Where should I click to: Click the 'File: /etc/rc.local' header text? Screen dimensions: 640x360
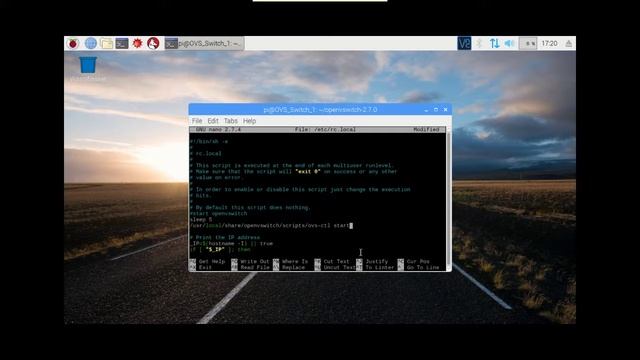point(325,129)
